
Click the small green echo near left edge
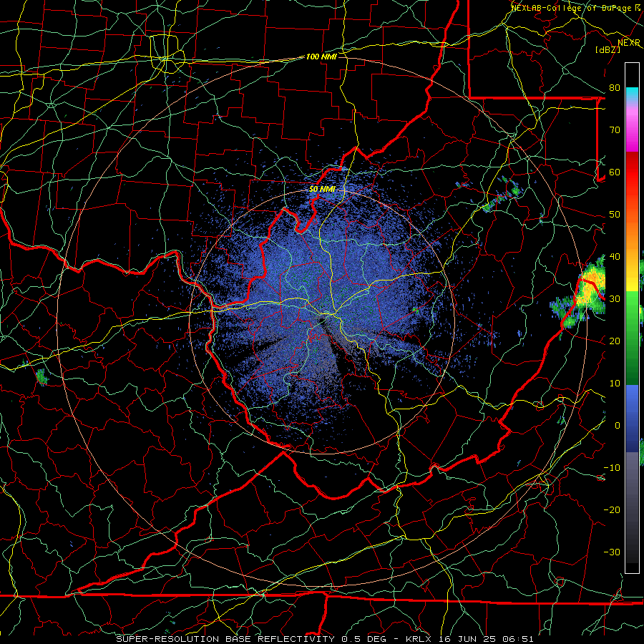click(41, 376)
